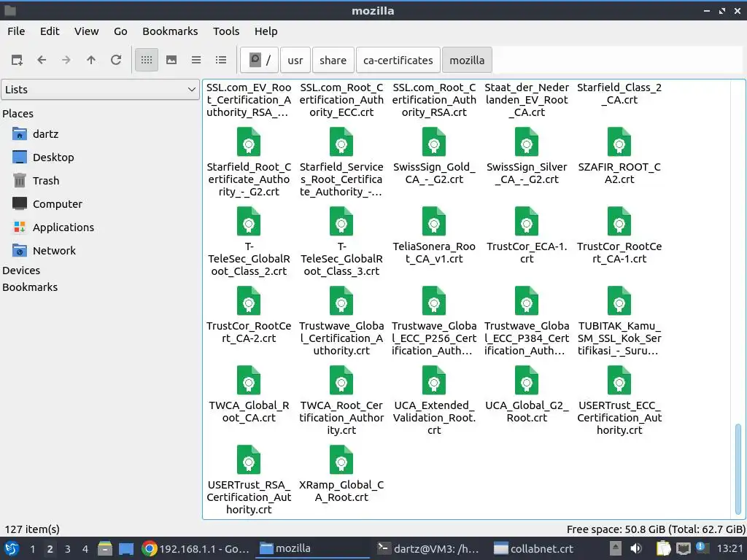Screen dimensions: 747x560
Task: Go back to the previous folder
Action: pyautogui.click(x=42, y=60)
